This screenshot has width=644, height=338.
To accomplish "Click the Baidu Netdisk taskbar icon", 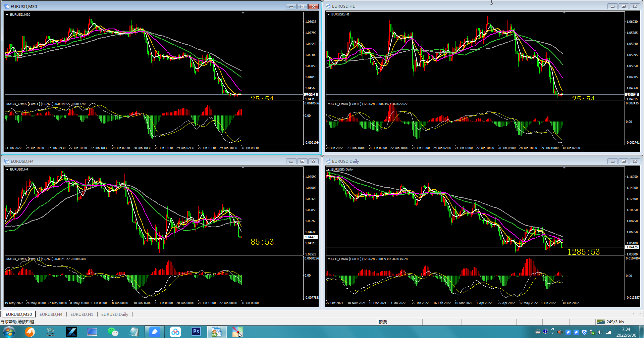I will coord(175,332).
